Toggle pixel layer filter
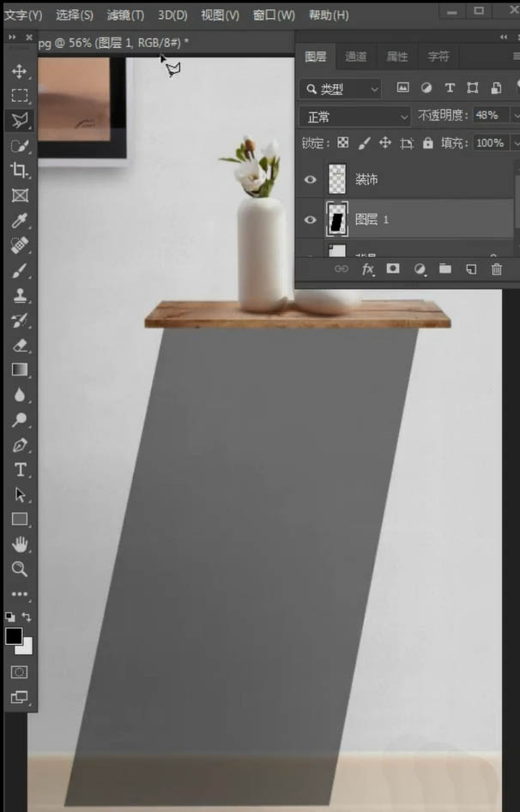The width and height of the screenshot is (520, 812). pos(402,87)
